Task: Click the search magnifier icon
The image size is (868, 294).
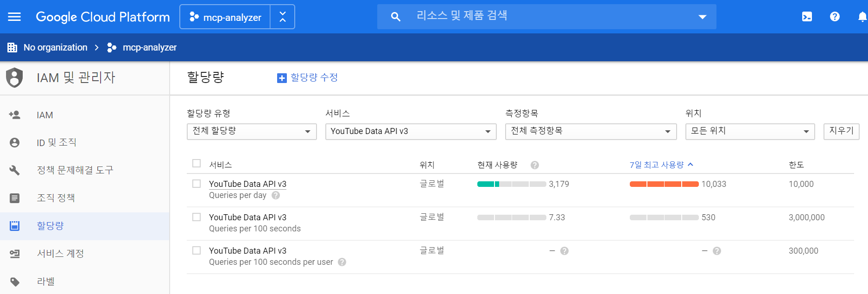Action: (x=395, y=17)
